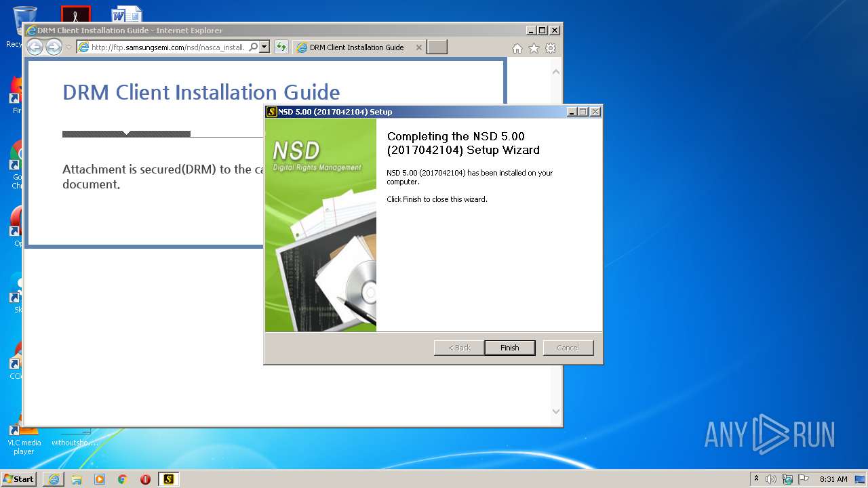
Task: Click Completing the NSD 5.00 Setup Wizard heading
Action: tap(463, 143)
